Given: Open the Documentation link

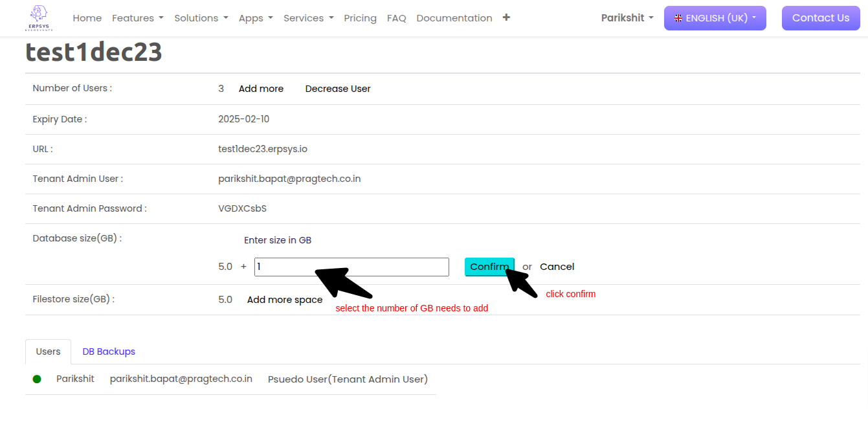Looking at the screenshot, I should tap(454, 18).
